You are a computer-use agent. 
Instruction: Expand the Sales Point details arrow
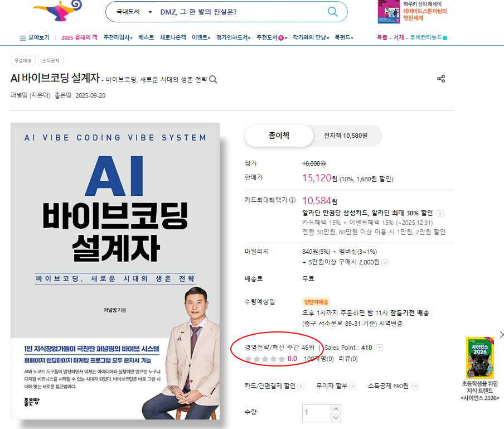(x=380, y=348)
